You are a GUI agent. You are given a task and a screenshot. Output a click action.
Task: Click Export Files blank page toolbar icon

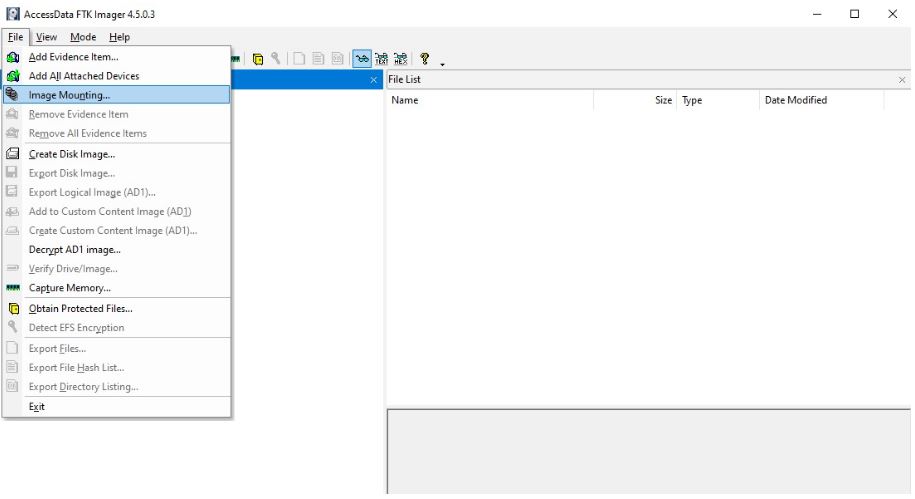point(299,58)
